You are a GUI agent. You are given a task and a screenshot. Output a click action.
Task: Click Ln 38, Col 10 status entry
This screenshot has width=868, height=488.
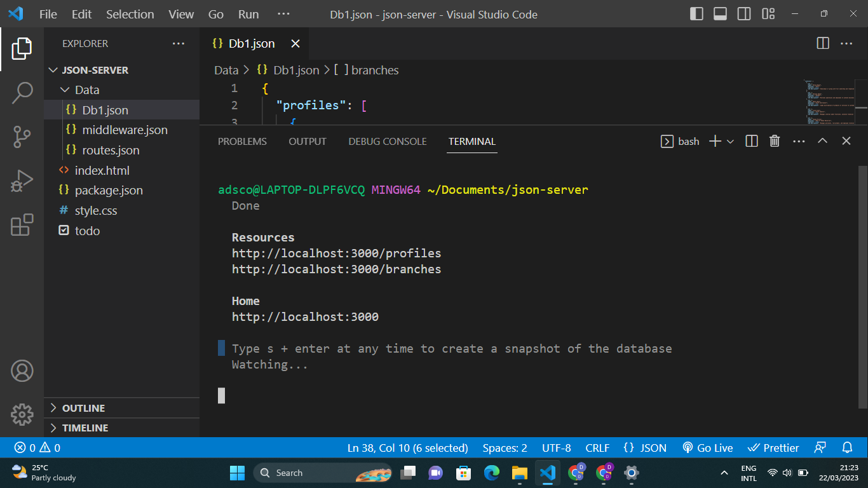(408, 448)
